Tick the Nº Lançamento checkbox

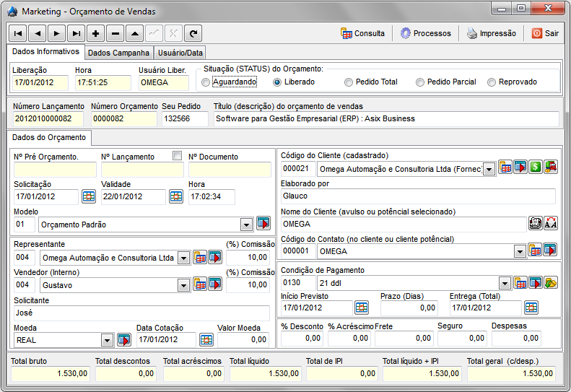[x=177, y=156]
